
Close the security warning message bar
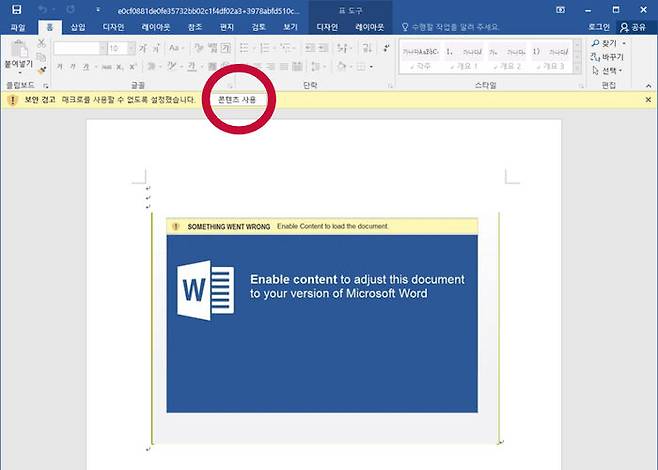648,100
